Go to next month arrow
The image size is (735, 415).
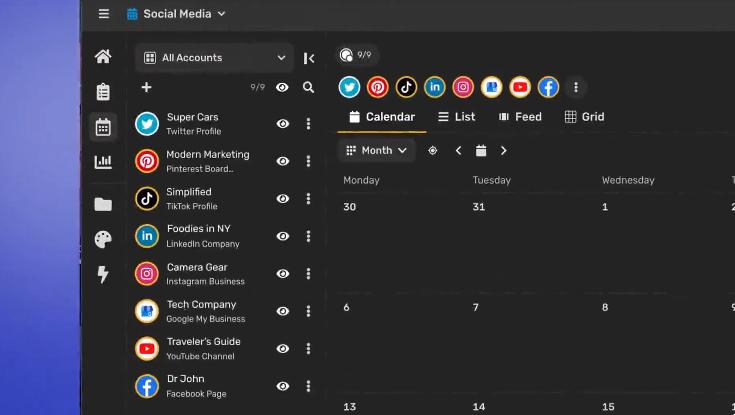504,151
